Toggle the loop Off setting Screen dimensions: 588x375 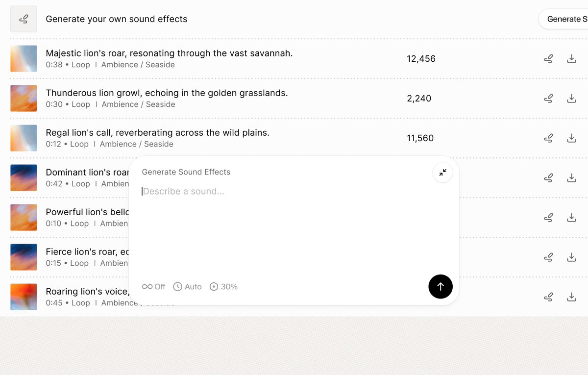click(x=154, y=287)
